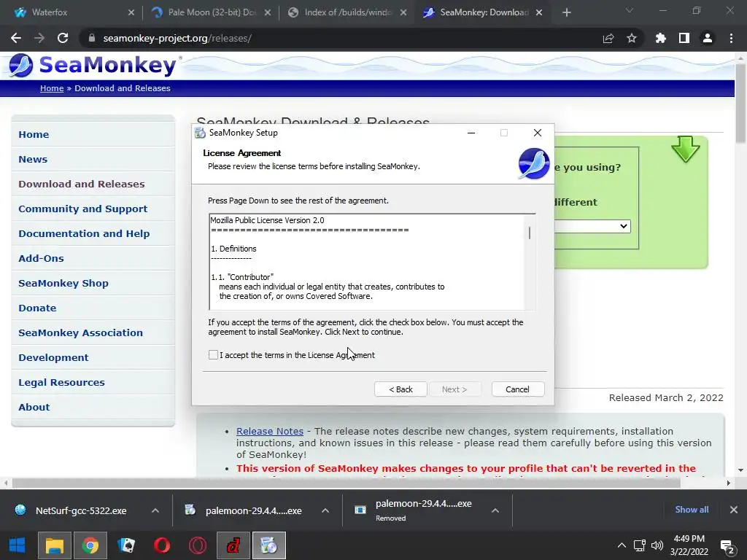
Task: Close the Index of /builds tab
Action: (x=403, y=12)
